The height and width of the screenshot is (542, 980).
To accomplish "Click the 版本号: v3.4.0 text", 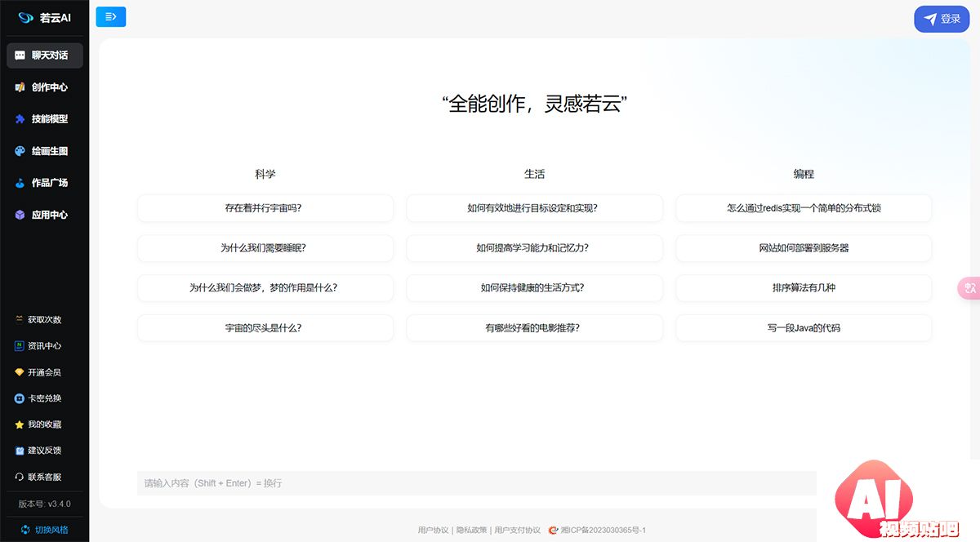I will coord(44,504).
